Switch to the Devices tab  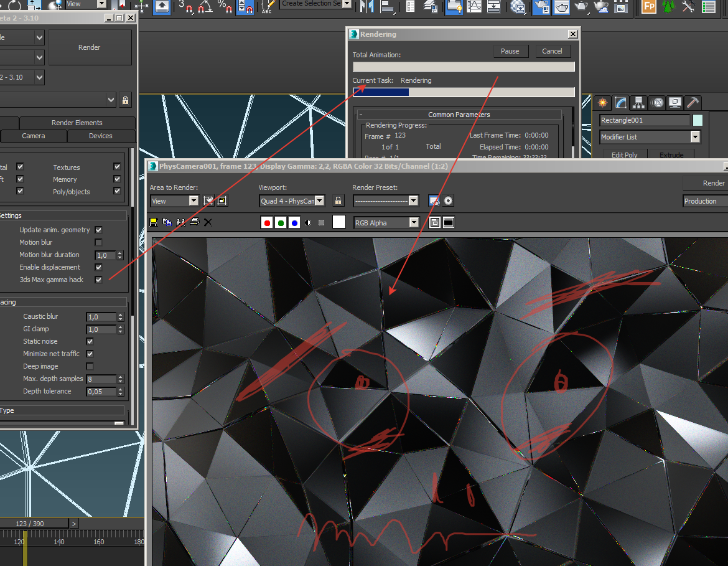point(101,136)
